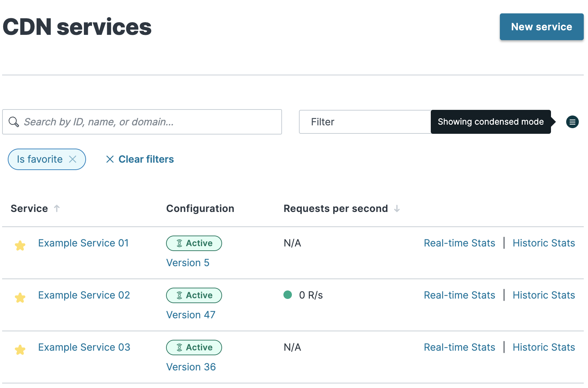Image resolution: width=588 pixels, height=388 pixels.
Task: Click the ascending sort arrow beside Service
Action: (57, 208)
